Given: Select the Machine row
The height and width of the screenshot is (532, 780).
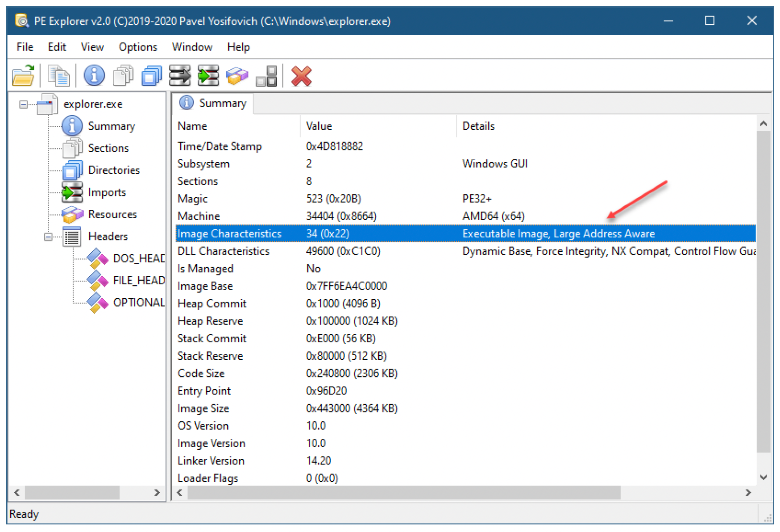Looking at the screenshot, I should click(x=465, y=216).
